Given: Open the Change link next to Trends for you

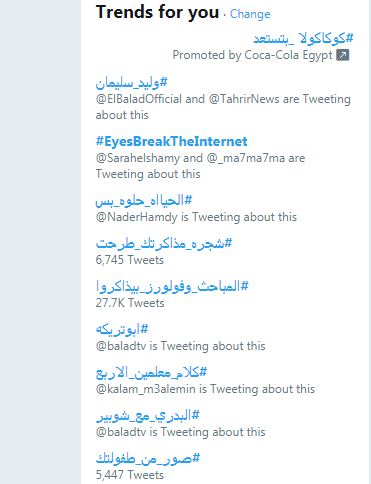Looking at the screenshot, I should click(250, 14).
